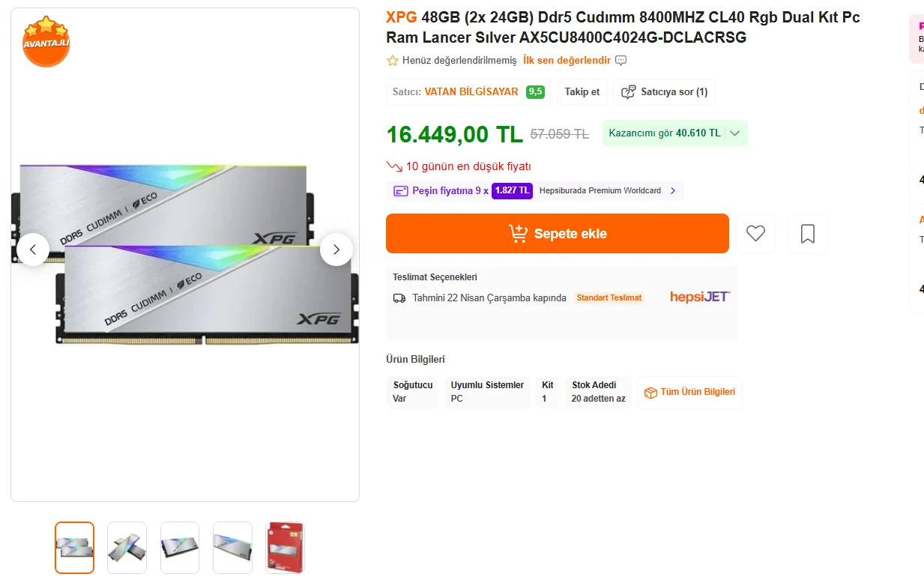Expand Peşin fiyatına installment offer chevron
This screenshot has width=924, height=586.
673,191
